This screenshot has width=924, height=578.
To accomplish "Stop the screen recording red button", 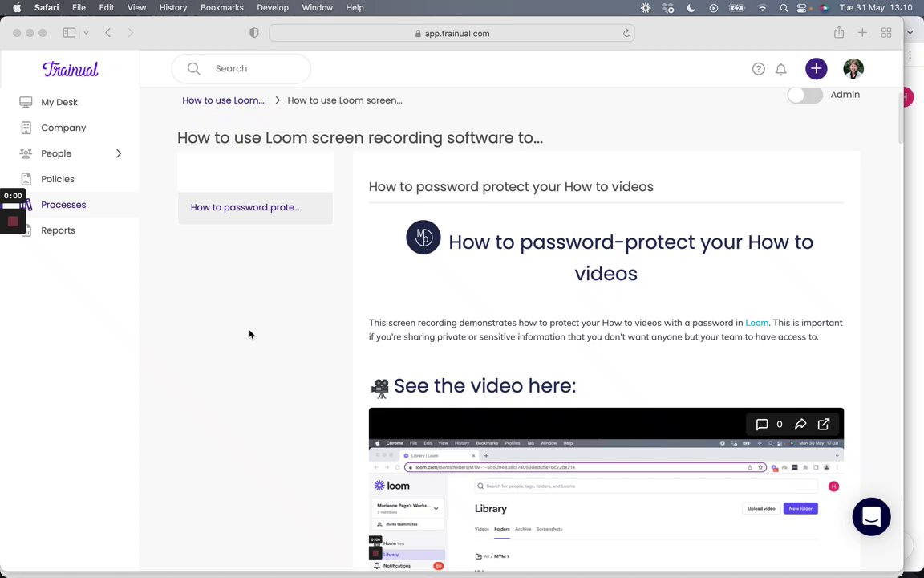I will 13,222.
